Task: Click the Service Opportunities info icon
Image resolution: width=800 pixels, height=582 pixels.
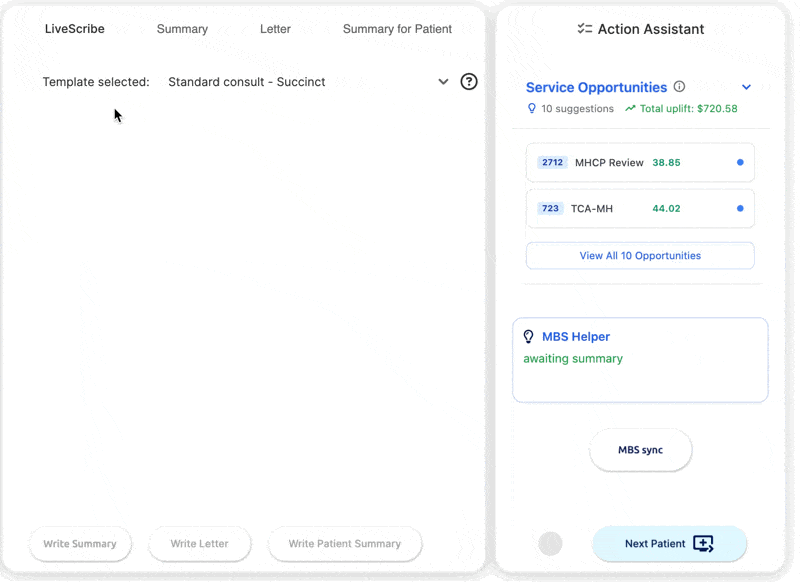Action: coord(679,87)
